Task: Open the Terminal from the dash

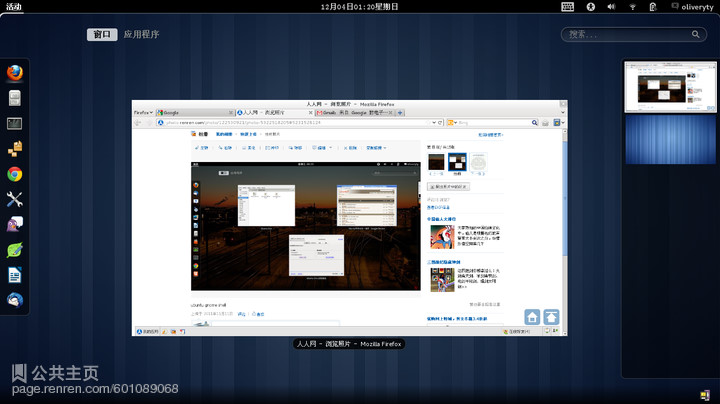Action: (15, 123)
